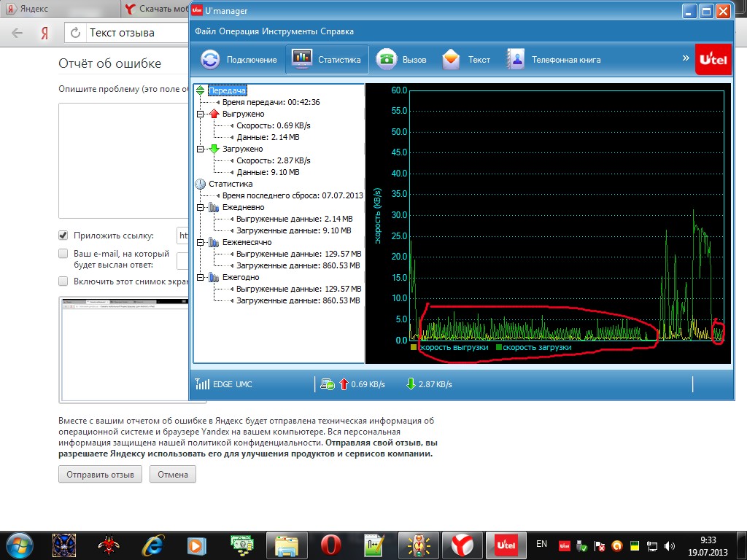The image size is (747, 560).
Task: Open the Справка menu
Action: pyautogui.click(x=336, y=32)
